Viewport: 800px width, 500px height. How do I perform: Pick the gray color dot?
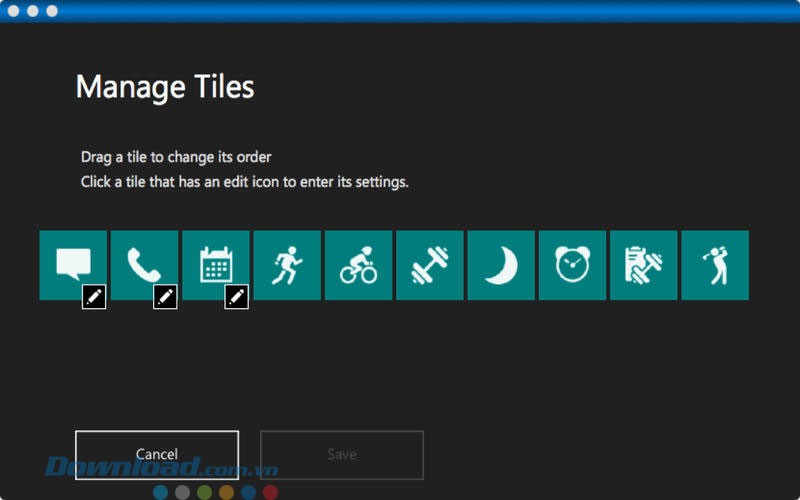182,492
